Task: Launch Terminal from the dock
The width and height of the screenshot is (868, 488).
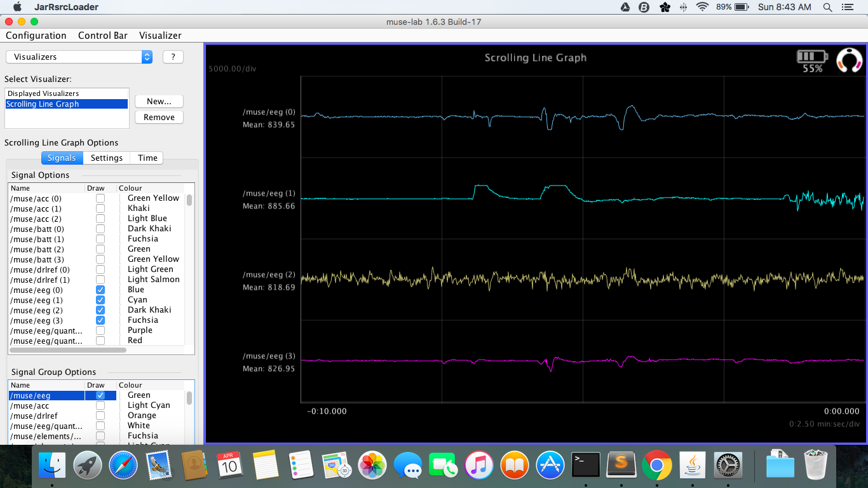Action: 586,466
